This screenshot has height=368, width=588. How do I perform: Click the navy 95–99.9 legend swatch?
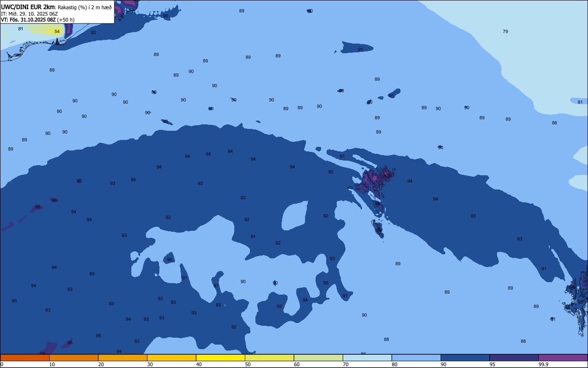point(514,357)
